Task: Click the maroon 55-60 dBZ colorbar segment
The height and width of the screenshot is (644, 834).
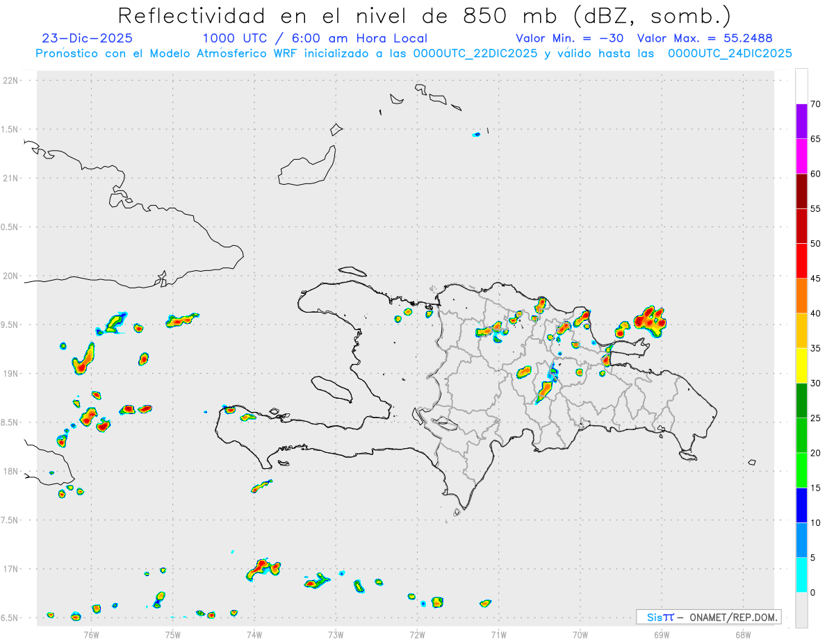Action: pyautogui.click(x=801, y=191)
